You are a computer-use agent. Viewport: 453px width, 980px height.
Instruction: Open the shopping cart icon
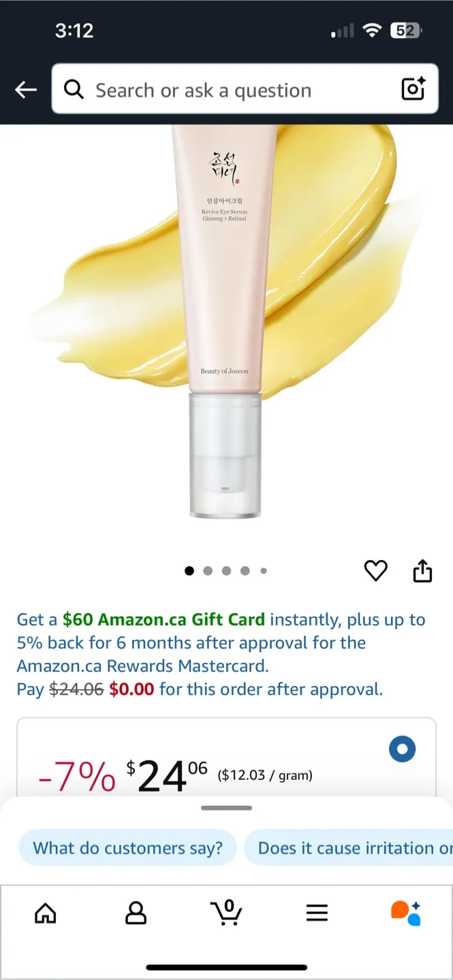pos(226,913)
